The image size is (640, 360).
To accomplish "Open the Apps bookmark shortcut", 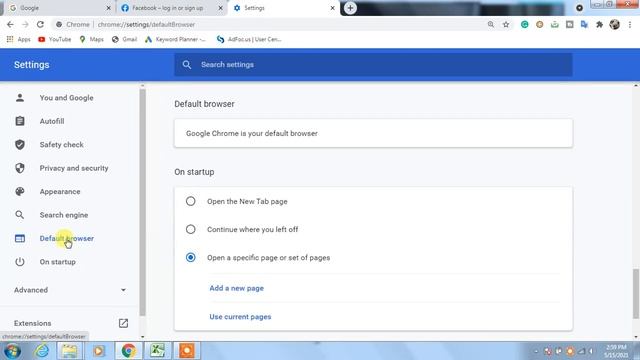I will pos(18,39).
